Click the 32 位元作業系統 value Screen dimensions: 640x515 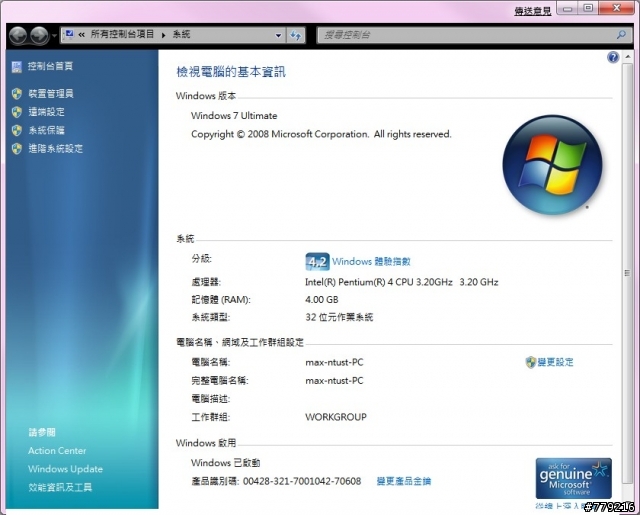(x=339, y=317)
